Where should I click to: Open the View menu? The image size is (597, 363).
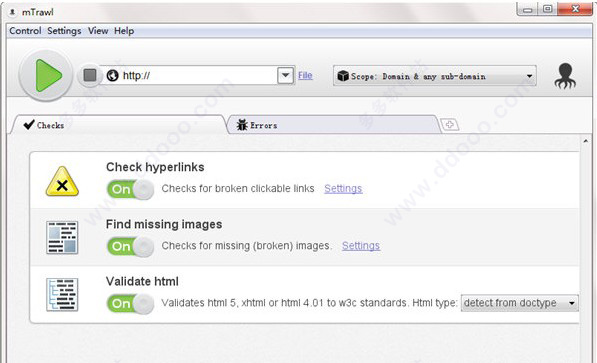[x=98, y=31]
